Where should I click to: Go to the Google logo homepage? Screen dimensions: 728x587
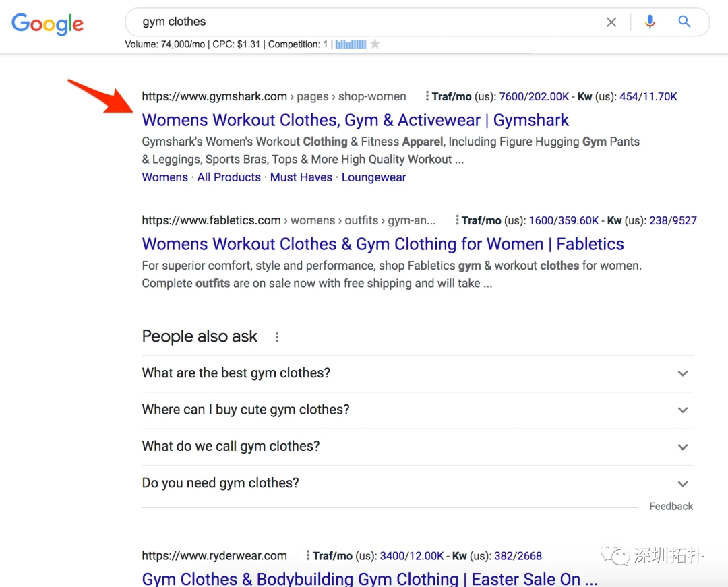click(47, 24)
